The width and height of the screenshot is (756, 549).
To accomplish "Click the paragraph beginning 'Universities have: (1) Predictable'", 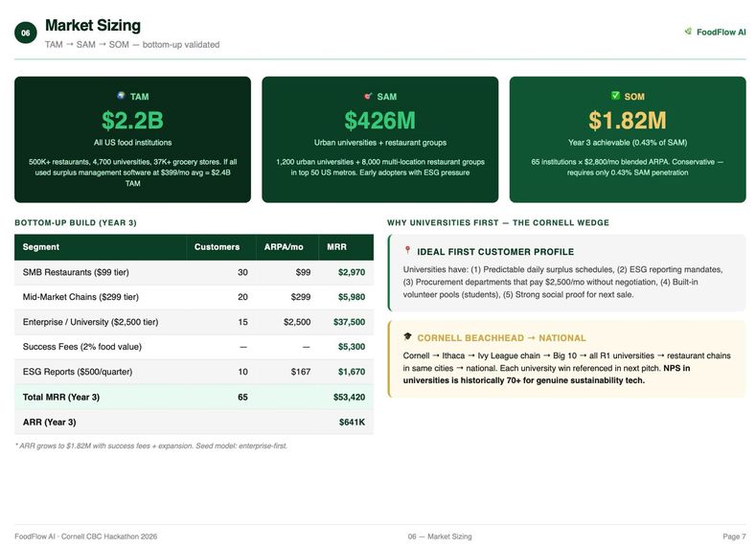I will (562, 282).
